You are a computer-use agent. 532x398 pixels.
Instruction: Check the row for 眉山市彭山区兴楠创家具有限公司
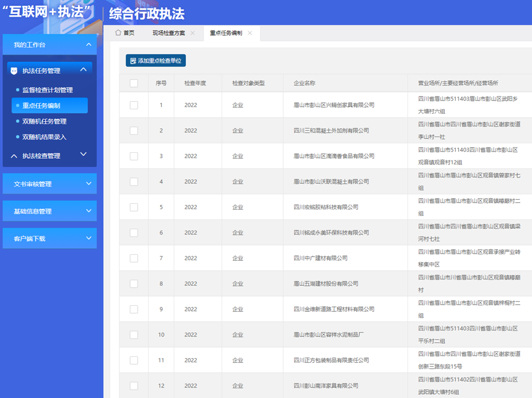[134, 105]
